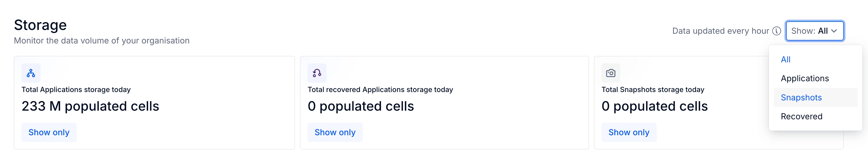Show only Total Applications storage

(49, 132)
